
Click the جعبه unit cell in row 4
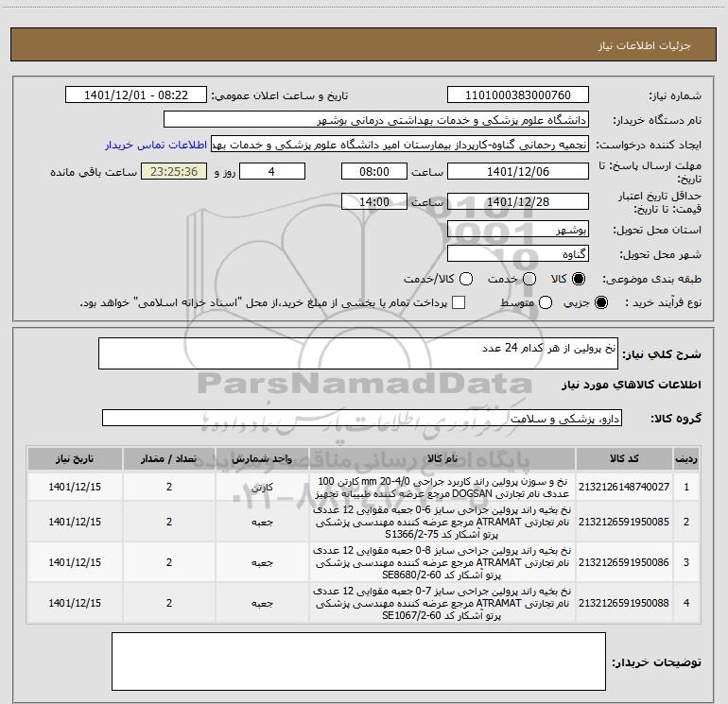(x=262, y=604)
